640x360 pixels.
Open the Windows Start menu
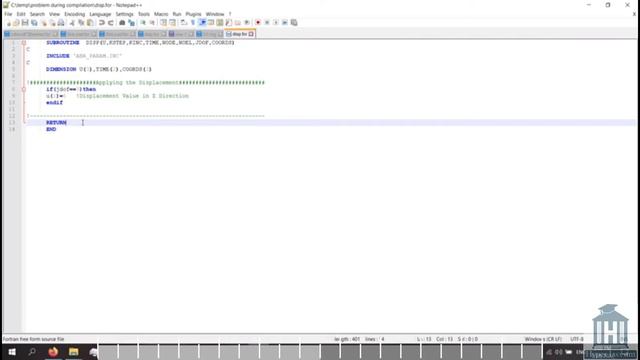pos(11,352)
